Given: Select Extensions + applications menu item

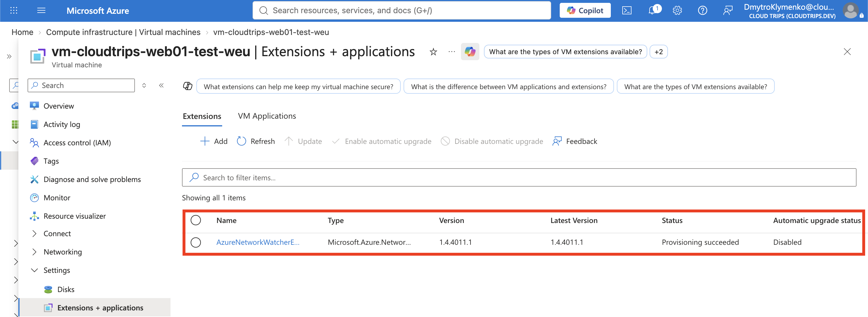Looking at the screenshot, I should coord(94,308).
